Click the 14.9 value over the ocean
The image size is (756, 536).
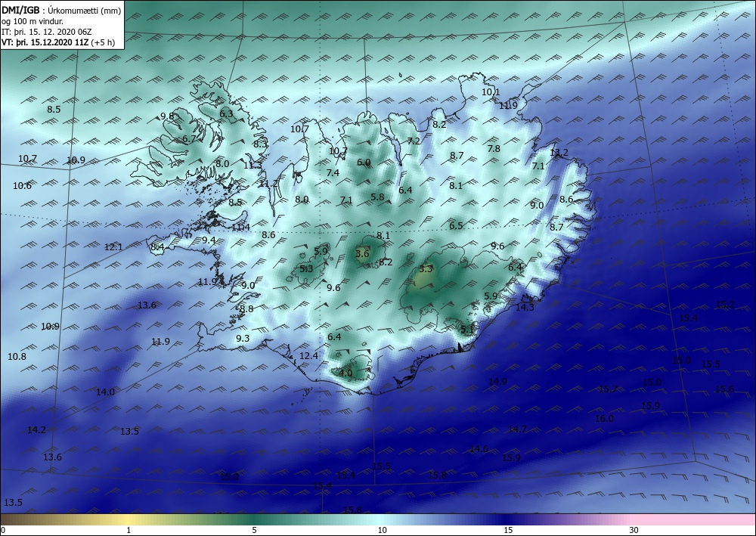coord(497,381)
